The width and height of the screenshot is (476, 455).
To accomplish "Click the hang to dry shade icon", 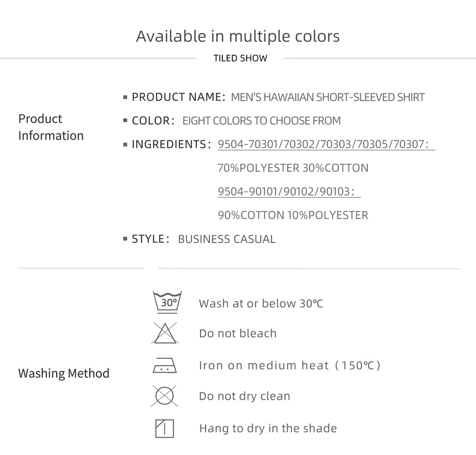I will tap(165, 428).
